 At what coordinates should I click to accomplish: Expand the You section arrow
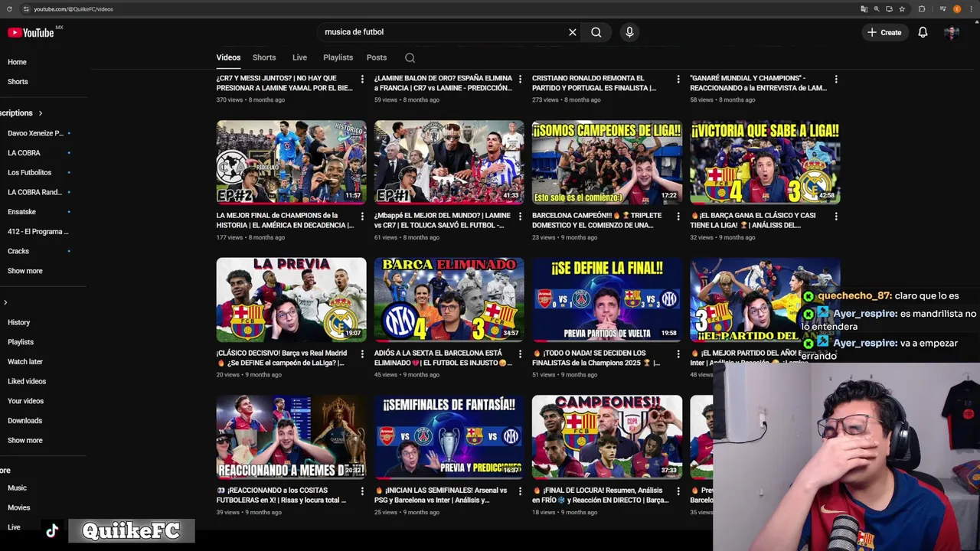pos(5,303)
